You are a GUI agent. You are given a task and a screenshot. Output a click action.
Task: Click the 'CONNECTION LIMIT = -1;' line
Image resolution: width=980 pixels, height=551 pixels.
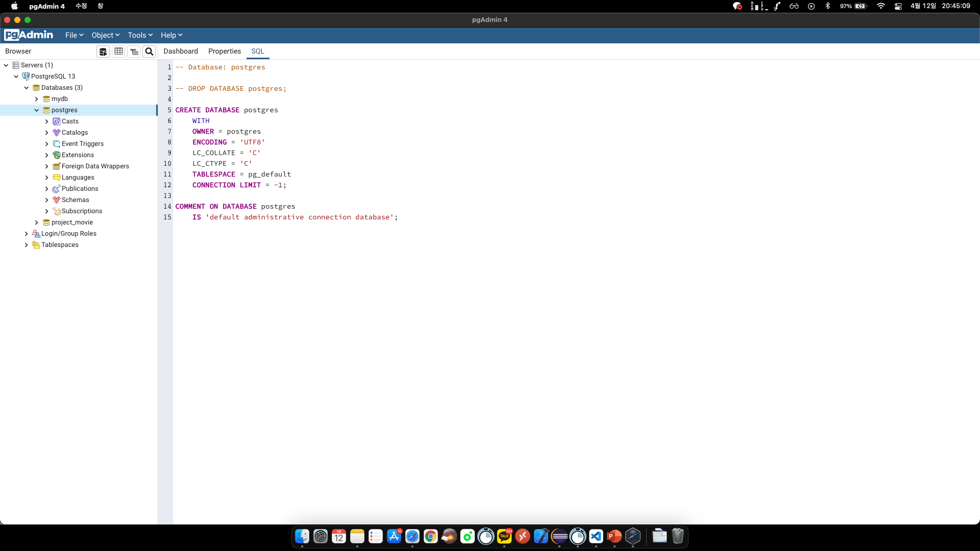[x=239, y=185]
